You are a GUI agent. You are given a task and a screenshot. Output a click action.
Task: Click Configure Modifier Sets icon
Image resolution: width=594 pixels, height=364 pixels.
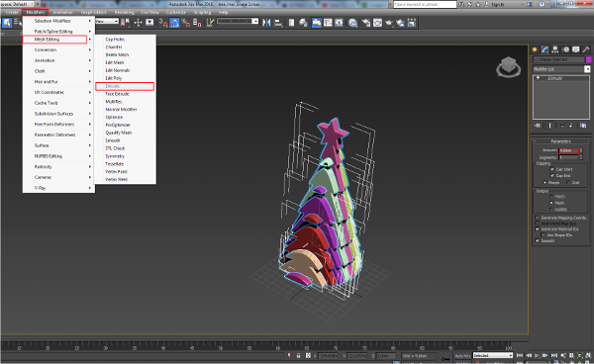[583, 126]
